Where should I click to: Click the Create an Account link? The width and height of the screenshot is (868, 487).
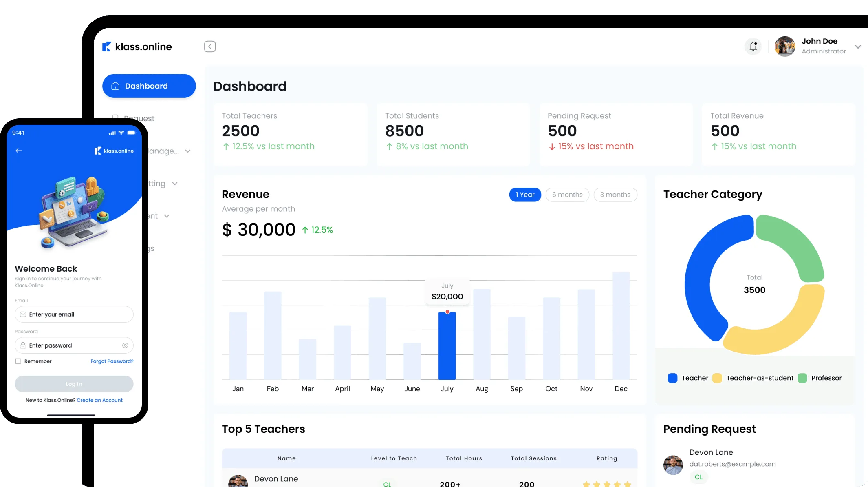[100, 400]
